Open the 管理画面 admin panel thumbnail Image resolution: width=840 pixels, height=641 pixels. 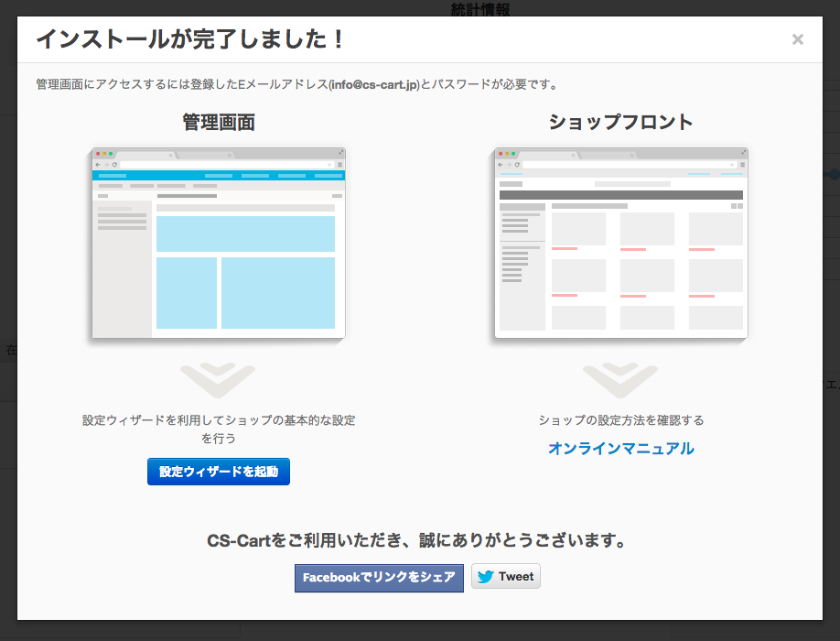(219, 243)
